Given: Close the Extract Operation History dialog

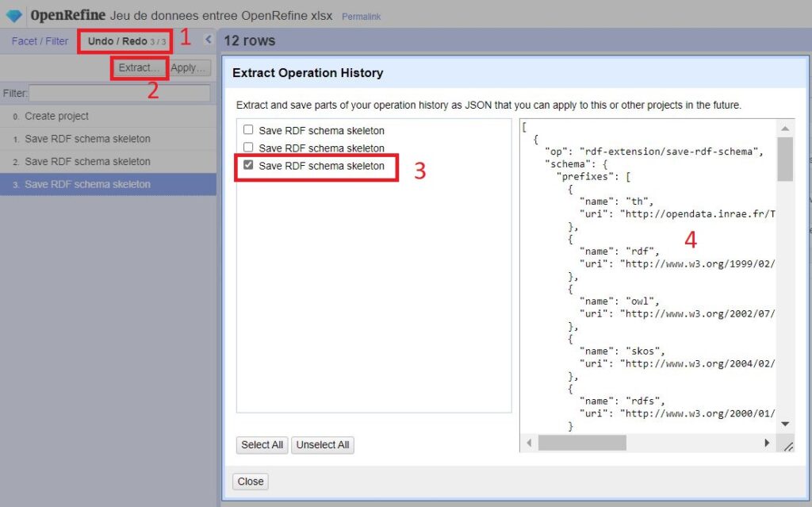Looking at the screenshot, I should 251,482.
